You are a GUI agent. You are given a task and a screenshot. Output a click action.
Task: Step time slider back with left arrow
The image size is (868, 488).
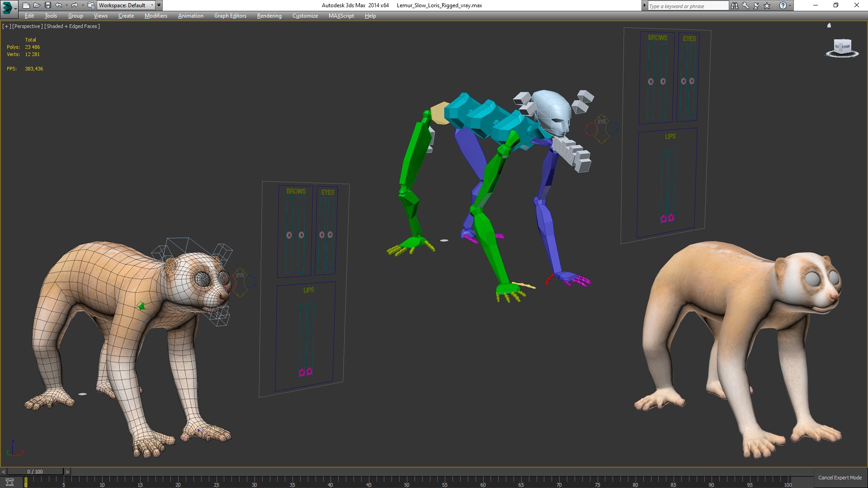pyautogui.click(x=4, y=472)
